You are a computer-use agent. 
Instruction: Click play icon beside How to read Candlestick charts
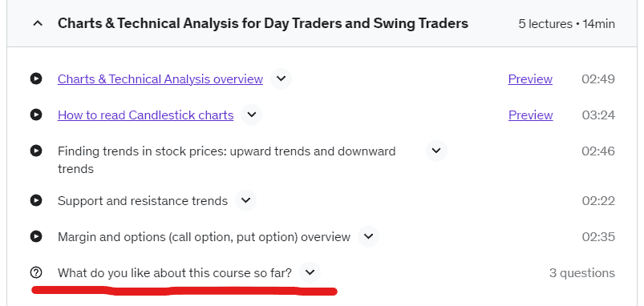tap(36, 115)
